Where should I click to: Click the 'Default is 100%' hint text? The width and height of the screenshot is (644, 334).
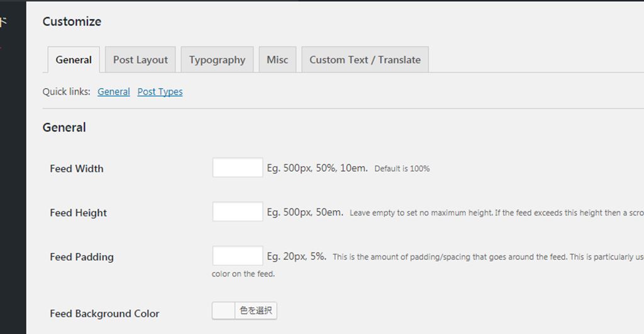click(402, 169)
